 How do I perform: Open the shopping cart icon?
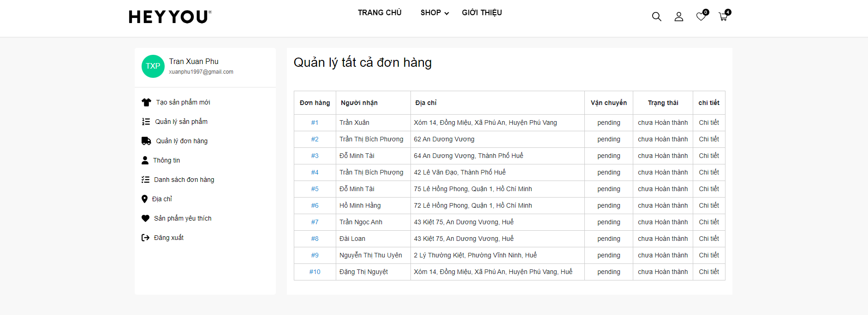(x=723, y=17)
